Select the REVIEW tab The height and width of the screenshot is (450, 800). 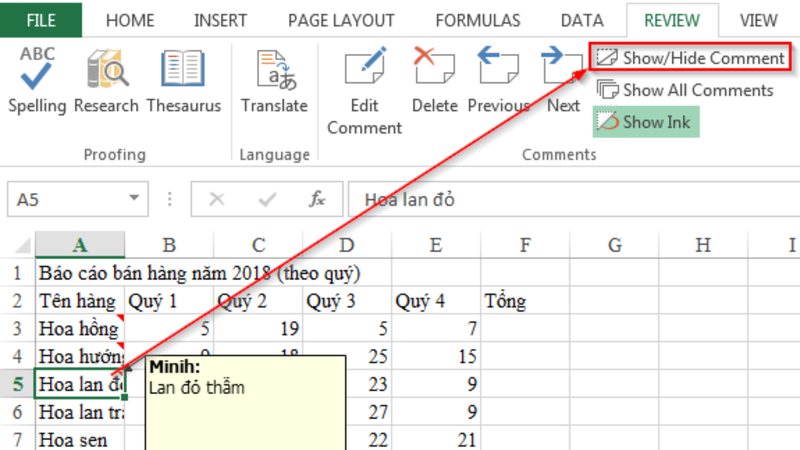(x=672, y=20)
